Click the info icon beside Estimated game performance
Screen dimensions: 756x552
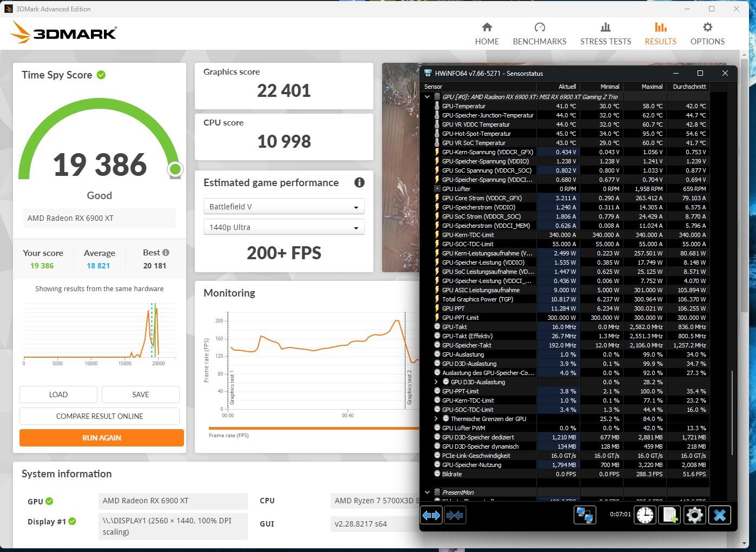coord(359,182)
